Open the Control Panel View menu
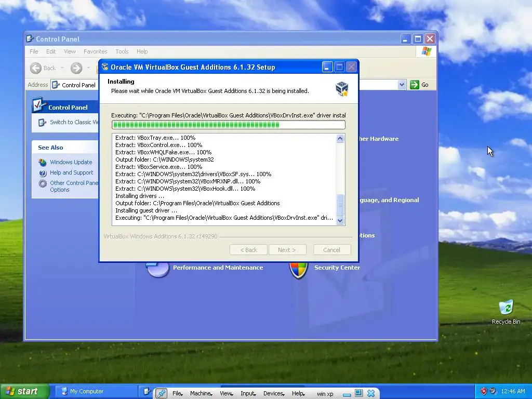 pos(70,51)
